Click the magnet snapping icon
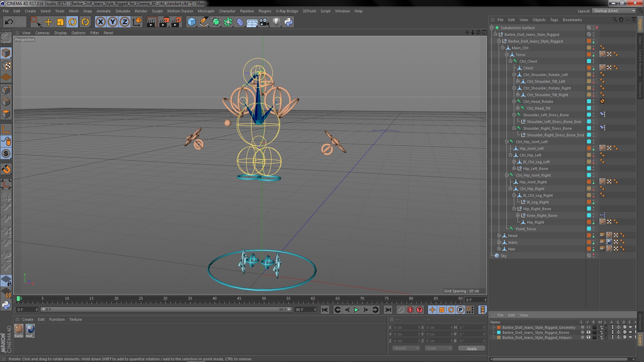 tap(6, 169)
